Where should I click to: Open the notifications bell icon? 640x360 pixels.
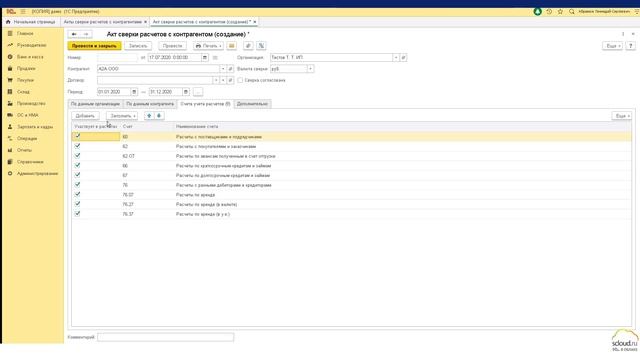pyautogui.click(x=538, y=11)
